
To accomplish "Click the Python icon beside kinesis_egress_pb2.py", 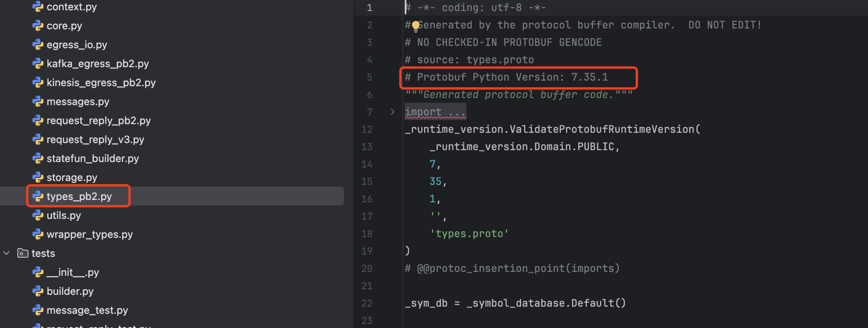I will click(x=38, y=83).
